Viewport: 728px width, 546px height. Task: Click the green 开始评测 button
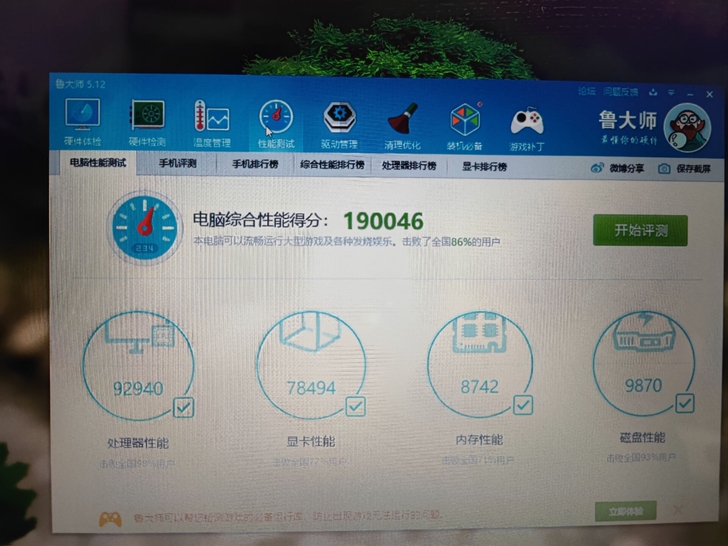click(640, 230)
